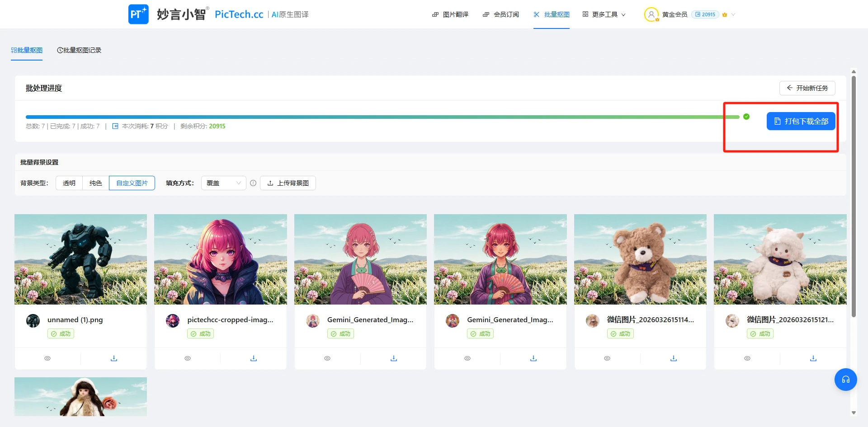Click the robot image thumbnail
This screenshot has height=427, width=868.
pos(80,259)
